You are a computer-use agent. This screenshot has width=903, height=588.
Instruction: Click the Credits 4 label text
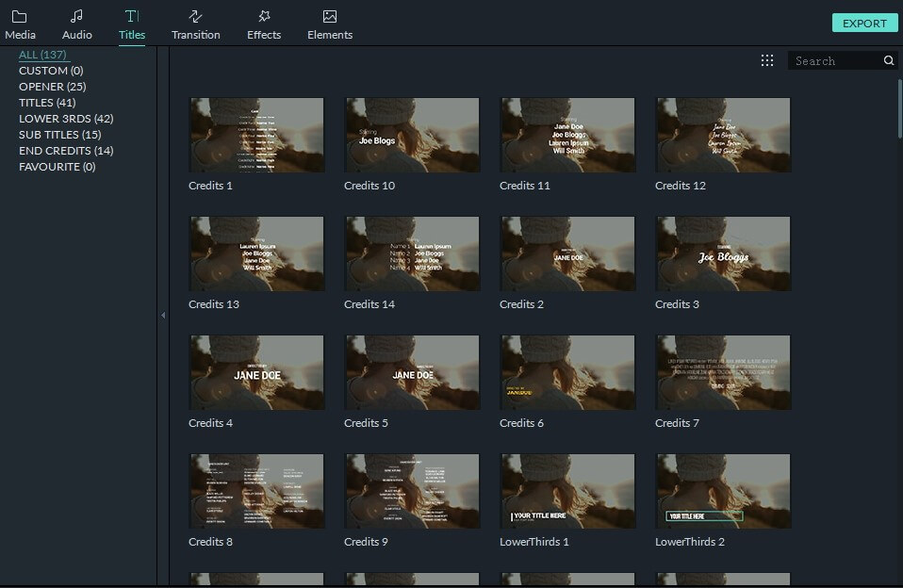[x=210, y=423]
